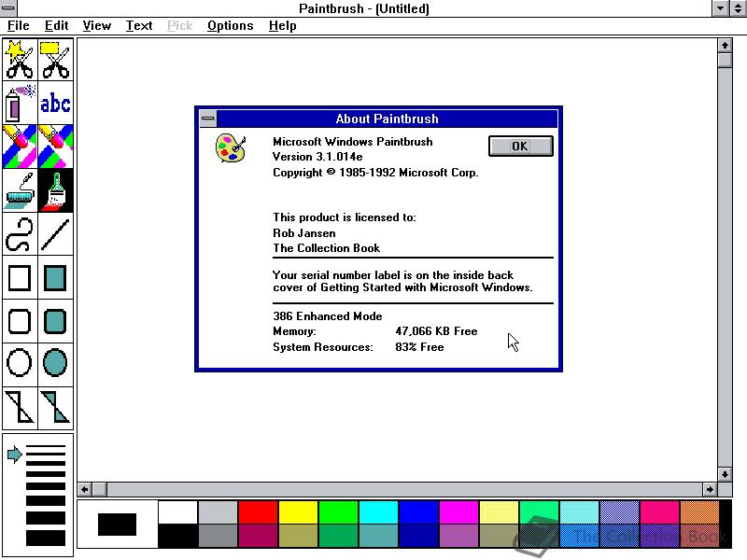Click the vertical scrollbar down arrow
This screenshot has width=747, height=560.
(x=725, y=474)
